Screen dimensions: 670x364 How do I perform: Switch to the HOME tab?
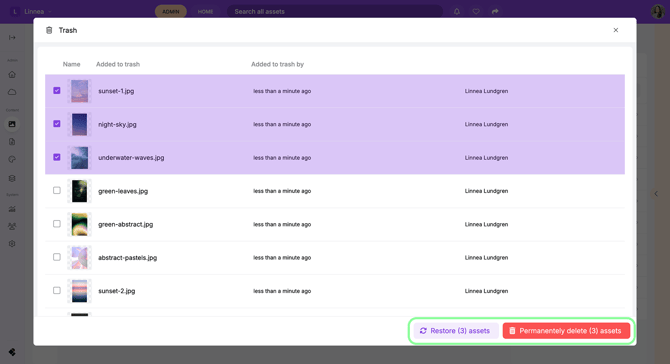coord(206,12)
